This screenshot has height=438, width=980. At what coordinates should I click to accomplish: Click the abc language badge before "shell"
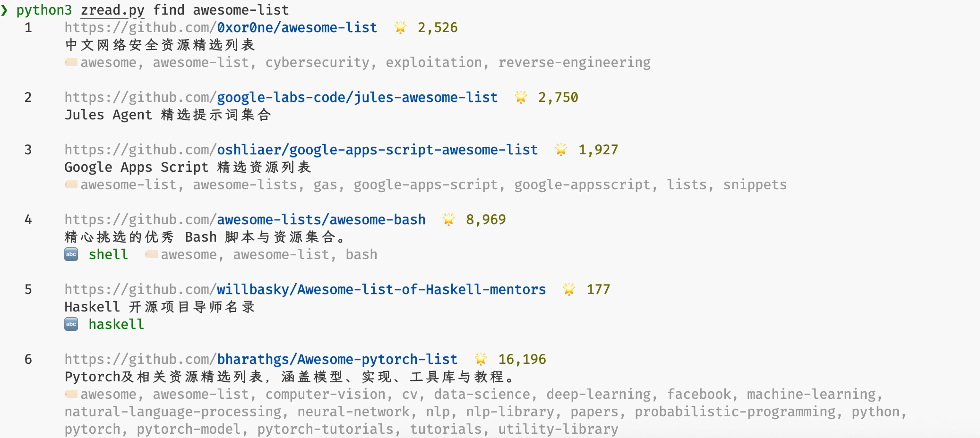pyautogui.click(x=70, y=254)
